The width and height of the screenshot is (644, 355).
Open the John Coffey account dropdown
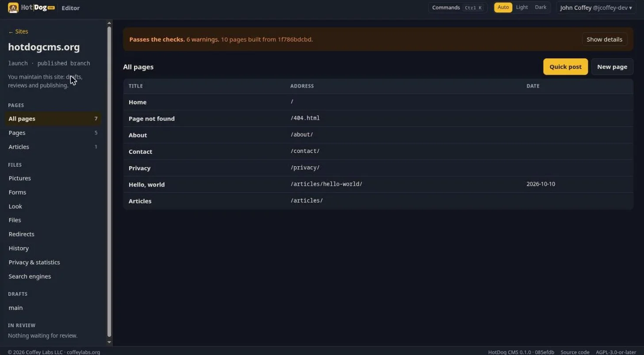coord(596,8)
